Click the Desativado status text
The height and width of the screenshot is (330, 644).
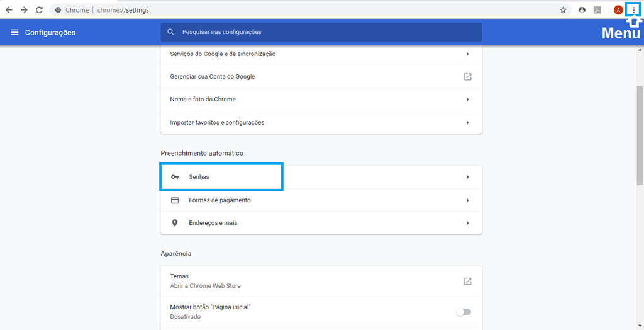tap(186, 317)
